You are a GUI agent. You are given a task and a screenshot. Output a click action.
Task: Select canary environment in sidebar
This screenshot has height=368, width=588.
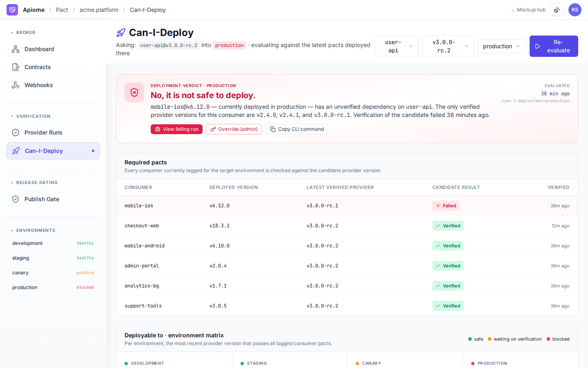53,273
